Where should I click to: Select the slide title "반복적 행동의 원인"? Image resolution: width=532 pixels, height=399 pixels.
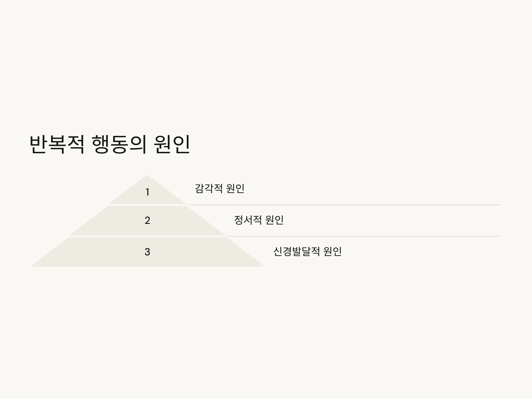(110, 145)
